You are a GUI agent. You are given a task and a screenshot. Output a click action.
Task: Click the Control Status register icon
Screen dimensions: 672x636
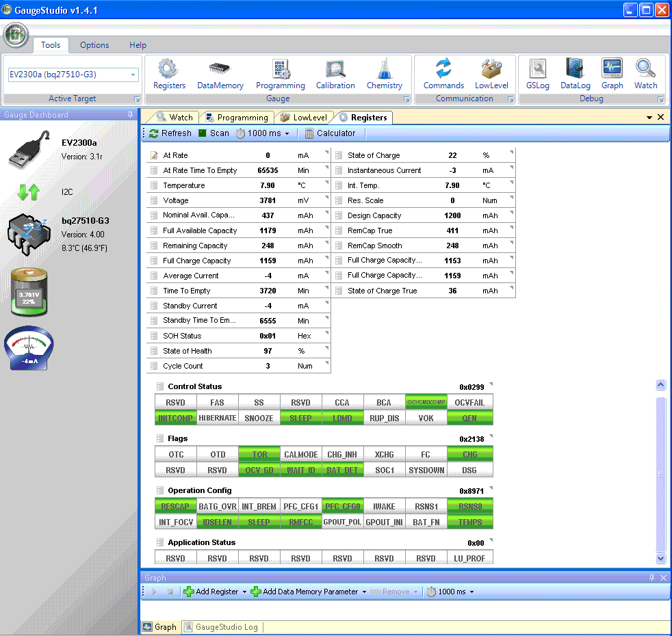(x=160, y=386)
